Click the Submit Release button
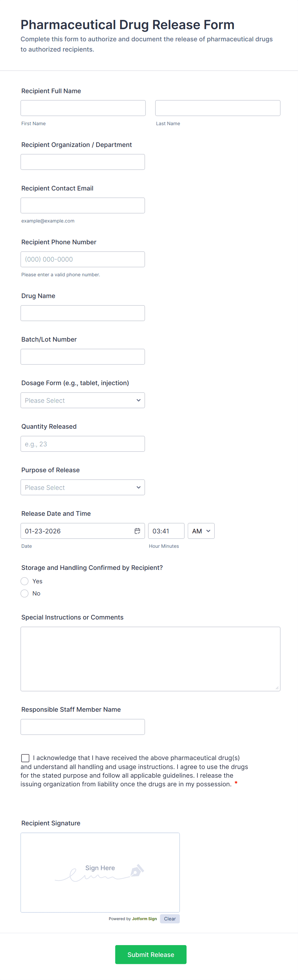Viewport: 298px width, 980px height. point(150,954)
